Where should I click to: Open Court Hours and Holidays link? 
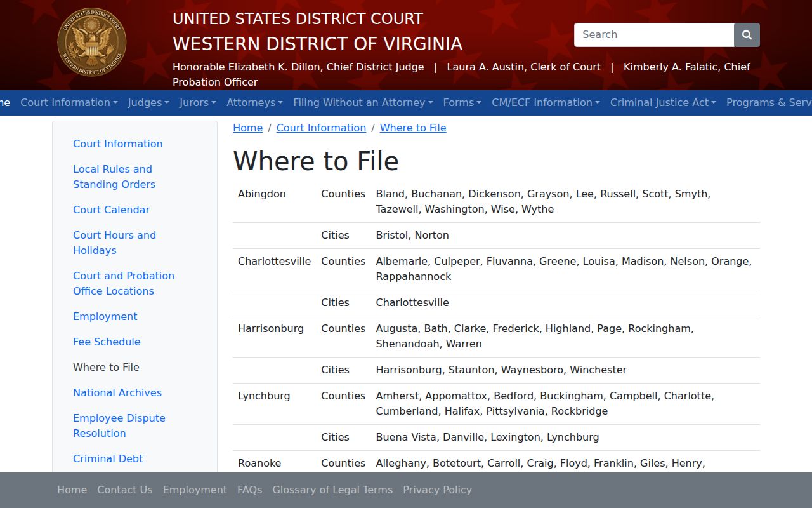click(x=114, y=243)
